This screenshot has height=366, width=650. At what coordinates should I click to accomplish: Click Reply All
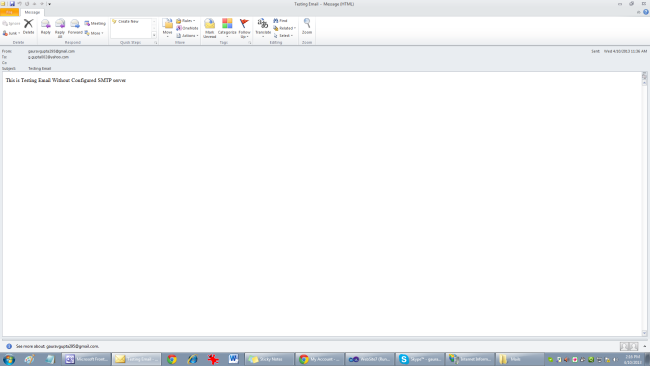pos(60,28)
